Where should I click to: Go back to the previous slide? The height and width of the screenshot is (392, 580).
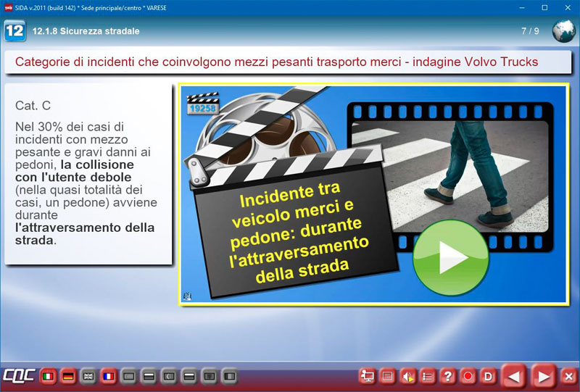coord(514,376)
